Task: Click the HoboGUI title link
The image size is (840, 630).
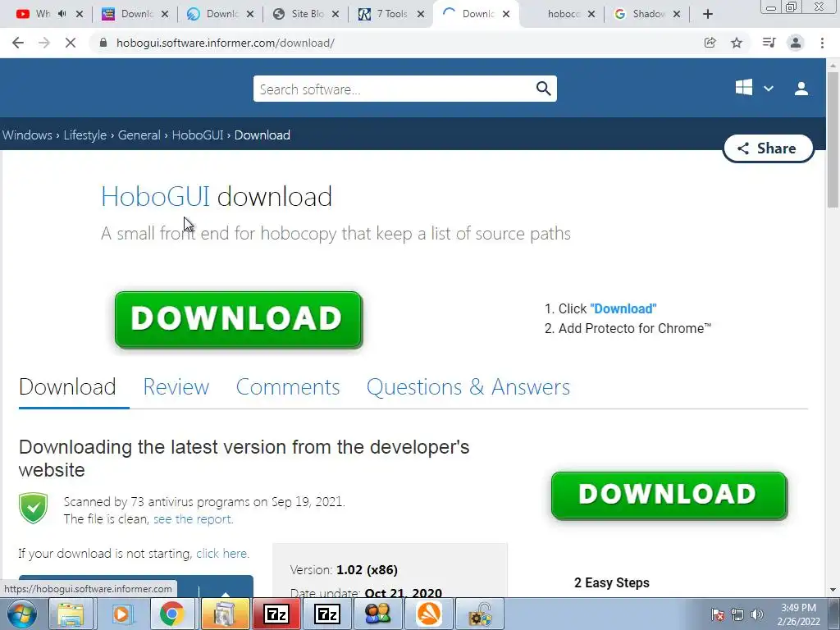Action: 155,197
